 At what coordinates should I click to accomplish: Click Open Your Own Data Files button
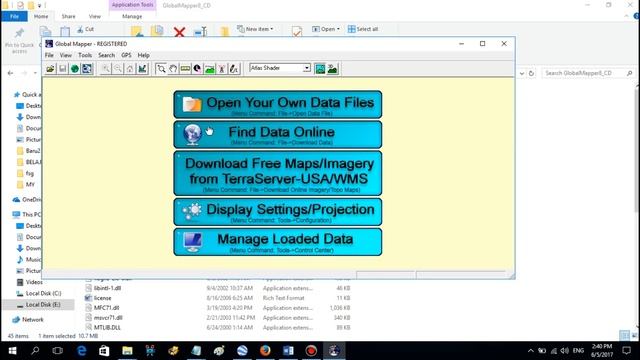point(278,104)
